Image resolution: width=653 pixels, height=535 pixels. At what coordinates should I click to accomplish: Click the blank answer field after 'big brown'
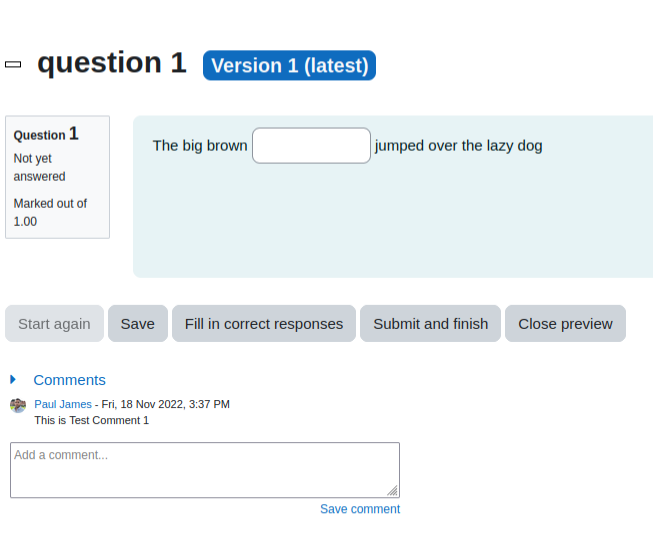(312, 146)
